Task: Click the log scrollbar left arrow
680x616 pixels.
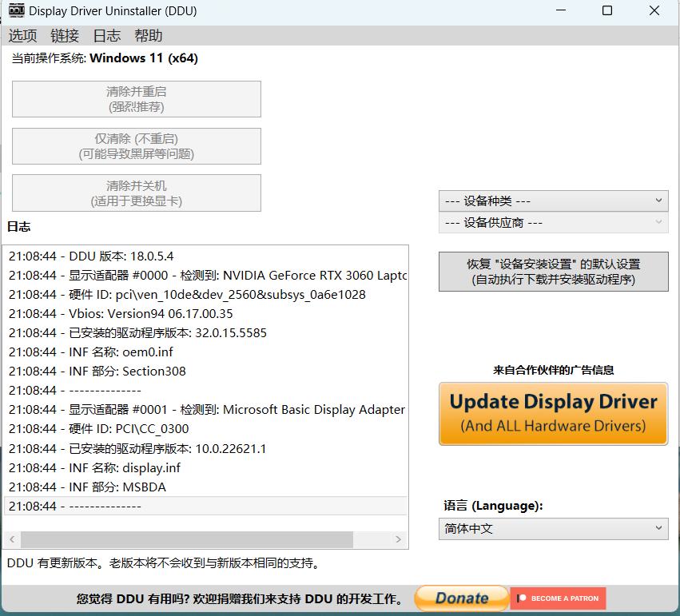Action: [13, 540]
